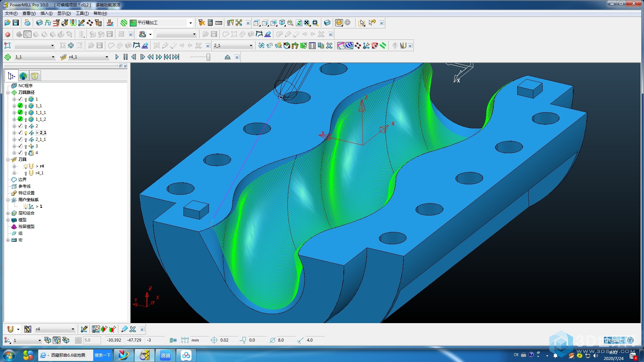Open project folder icon in main toolbar
Screen dimensions: 644x362
coord(7,23)
